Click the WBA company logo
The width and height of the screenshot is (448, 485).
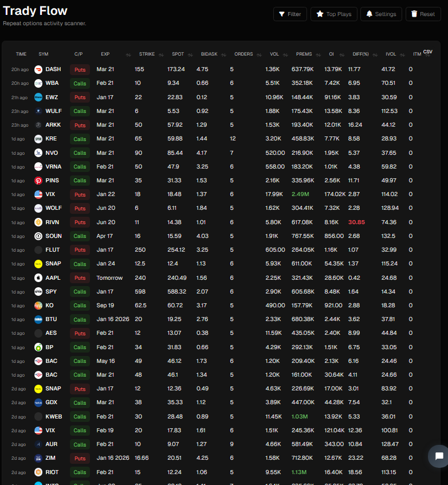(38, 83)
